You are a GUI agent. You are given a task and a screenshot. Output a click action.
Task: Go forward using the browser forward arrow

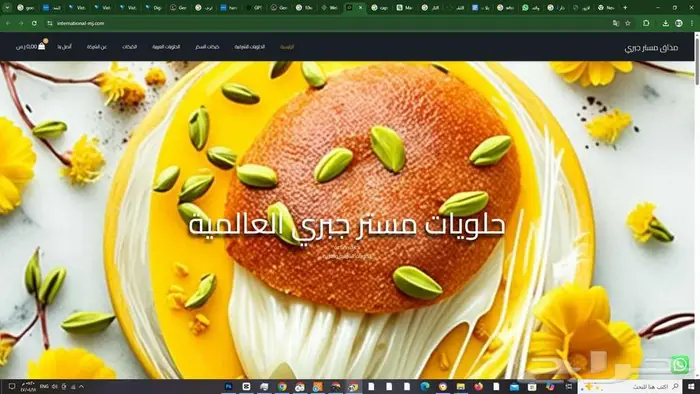coord(21,23)
